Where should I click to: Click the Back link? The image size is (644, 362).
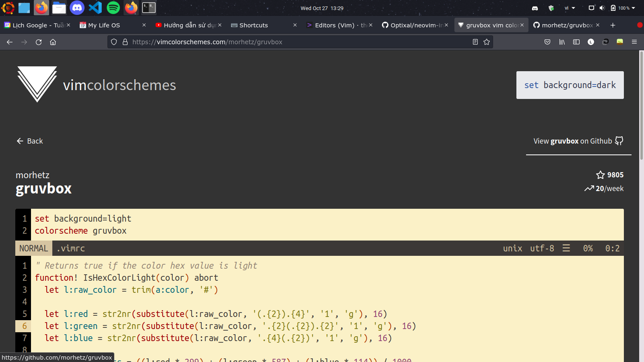point(30,141)
